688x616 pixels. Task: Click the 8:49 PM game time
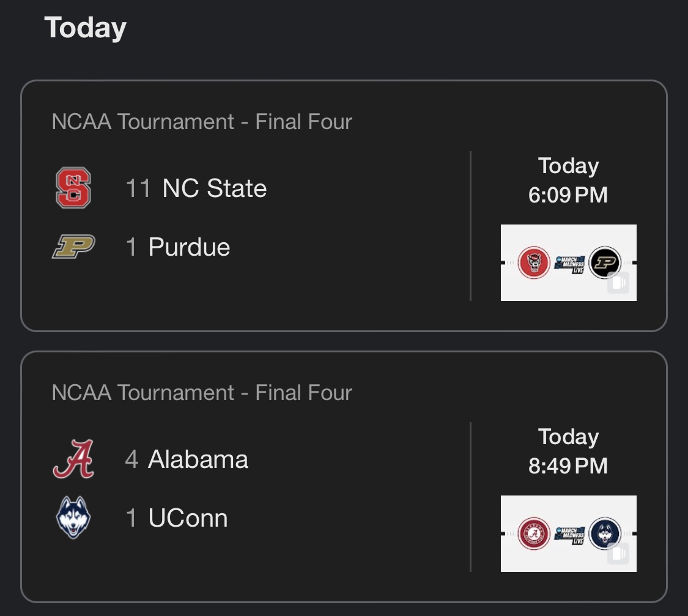tap(568, 466)
